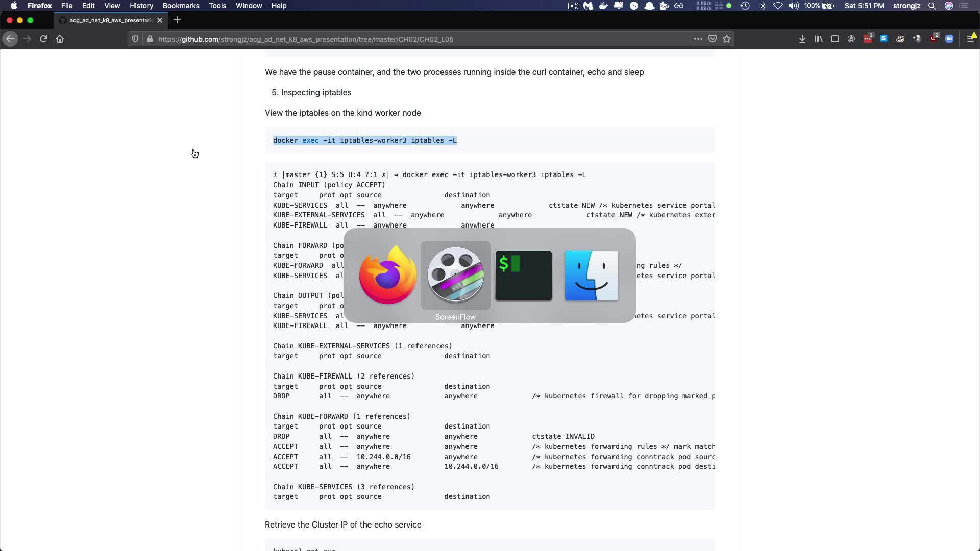The image size is (980, 551).
Task: Open the Downloads panel arrow icon
Action: click(x=802, y=39)
